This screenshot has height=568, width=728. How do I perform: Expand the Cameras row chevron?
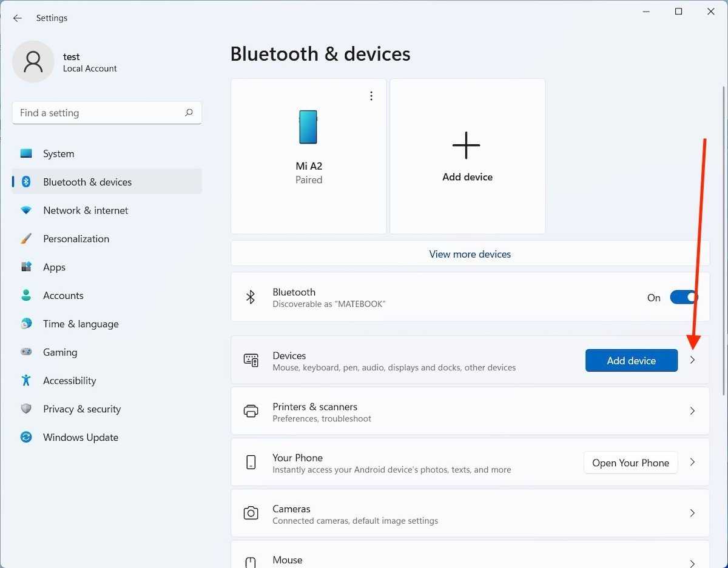click(x=692, y=513)
